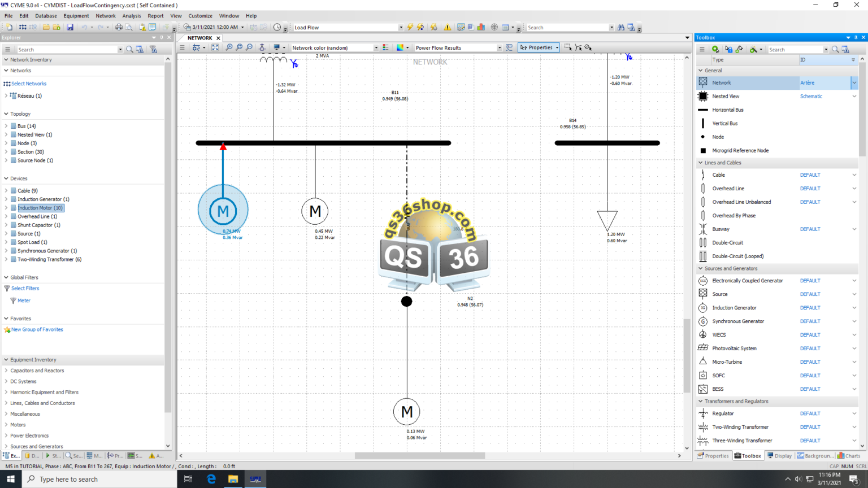This screenshot has width=868, height=488.
Task: Click the Save diskette icon in main toolbar
Action: pos(70,27)
